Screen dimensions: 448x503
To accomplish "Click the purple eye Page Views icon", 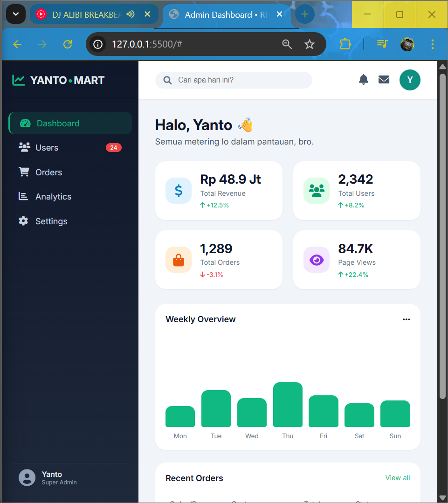I will click(x=317, y=260).
